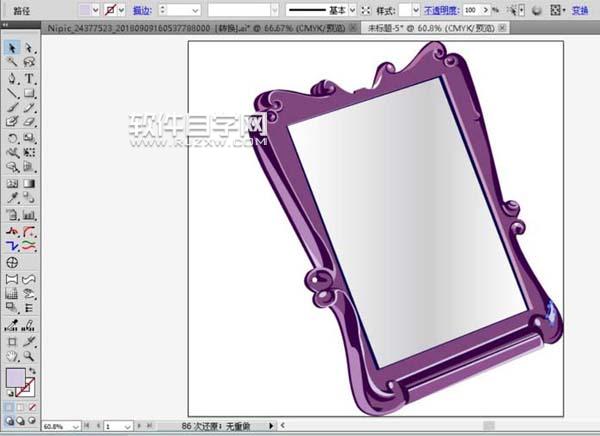Viewport: 600px width, 436px height.
Task: Select the Hand tool
Action: coord(12,356)
